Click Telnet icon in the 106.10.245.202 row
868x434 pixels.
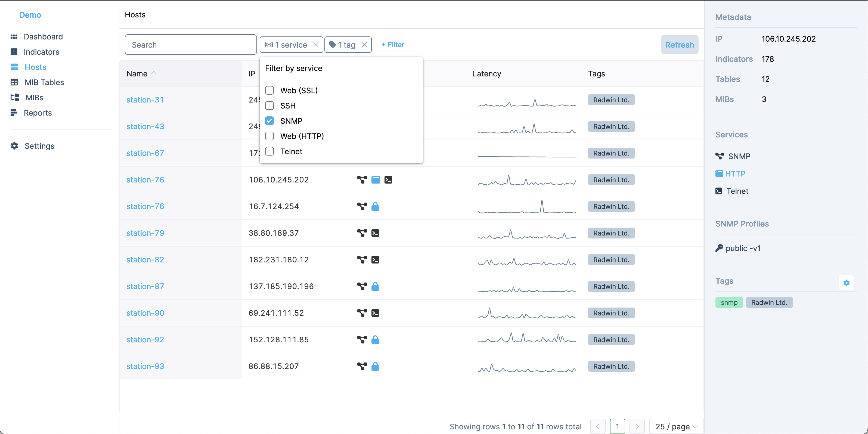click(388, 179)
